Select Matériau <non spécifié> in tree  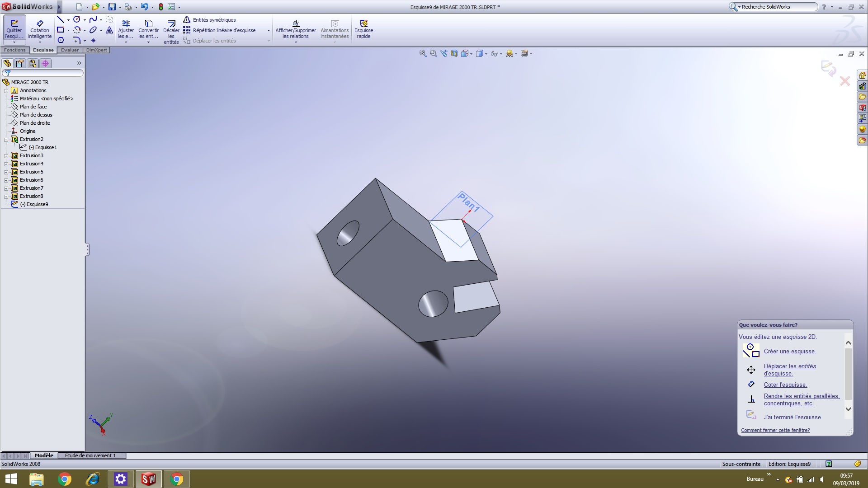(46, 99)
